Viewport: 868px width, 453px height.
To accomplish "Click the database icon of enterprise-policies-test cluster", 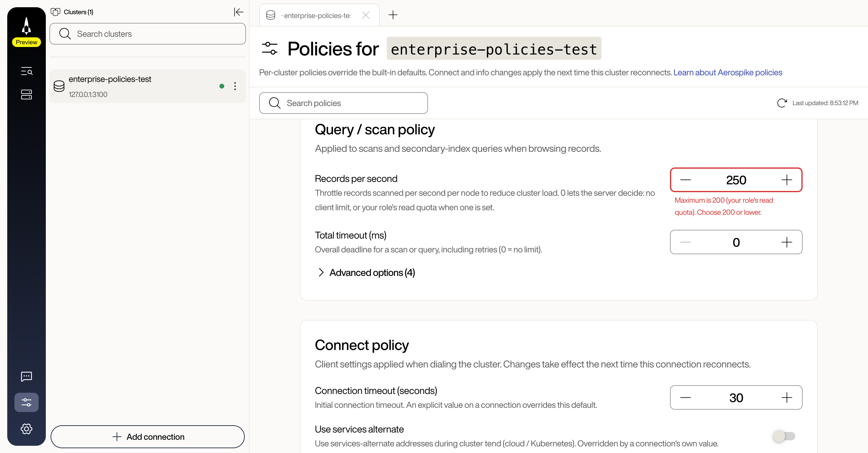I will 59,86.
